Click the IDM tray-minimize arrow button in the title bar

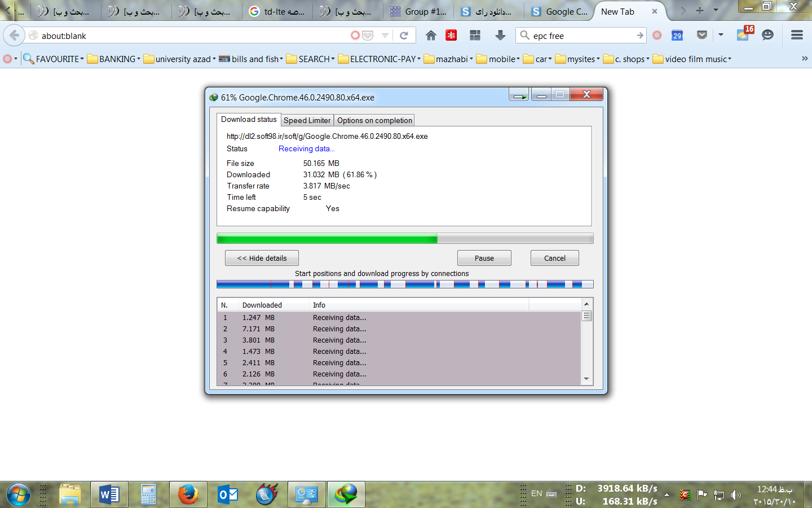coord(519,95)
